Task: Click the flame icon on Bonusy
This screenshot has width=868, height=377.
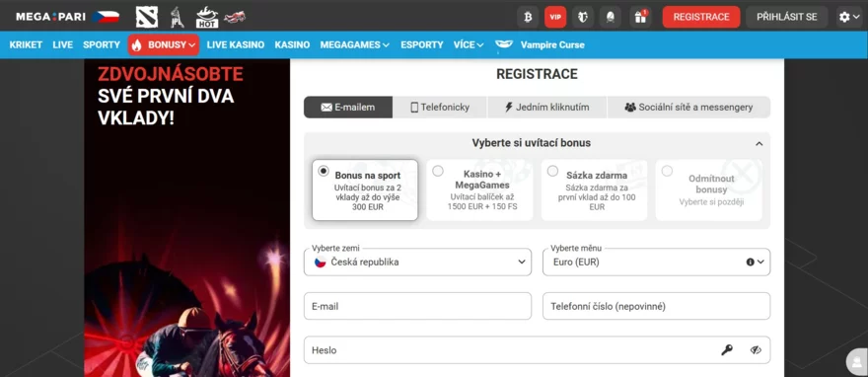Action: 137,44
